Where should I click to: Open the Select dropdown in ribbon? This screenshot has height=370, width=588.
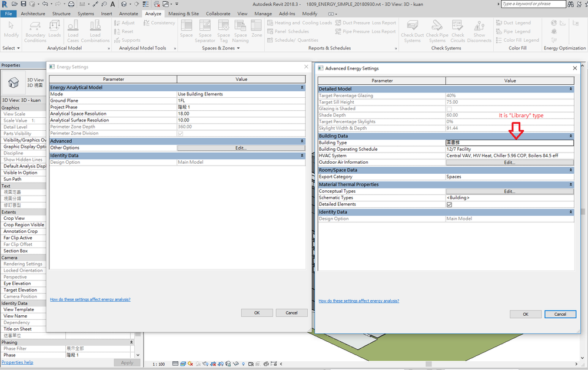tap(11, 48)
